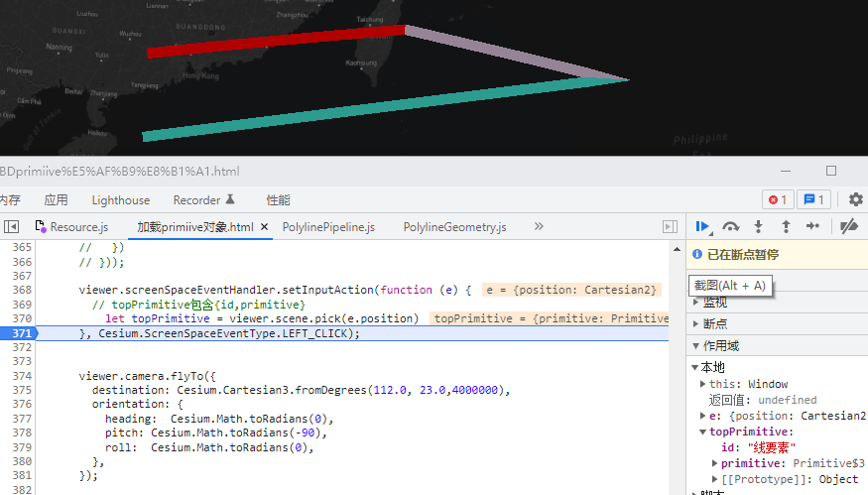Open the Lighthouse panel
The width and height of the screenshot is (868, 495).
point(121,199)
